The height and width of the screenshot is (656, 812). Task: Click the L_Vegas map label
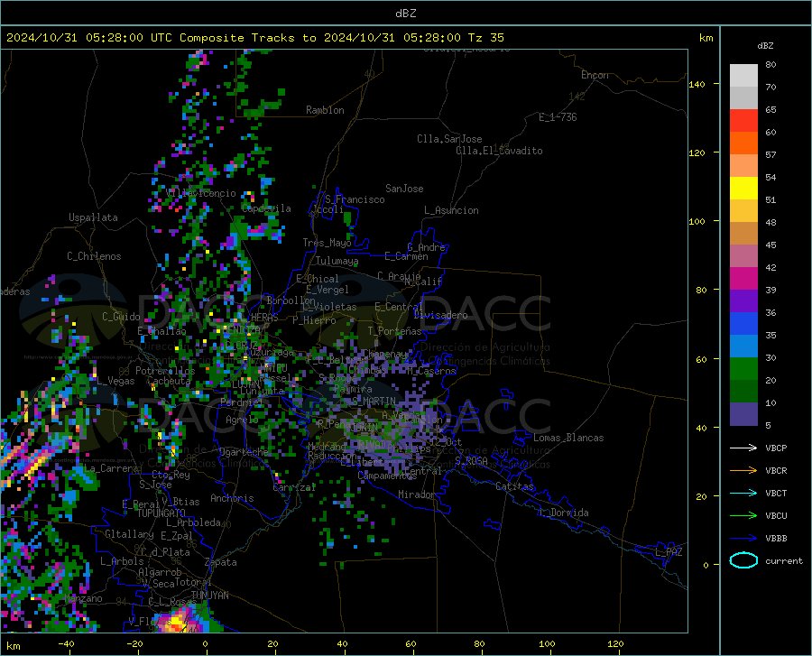click(115, 381)
